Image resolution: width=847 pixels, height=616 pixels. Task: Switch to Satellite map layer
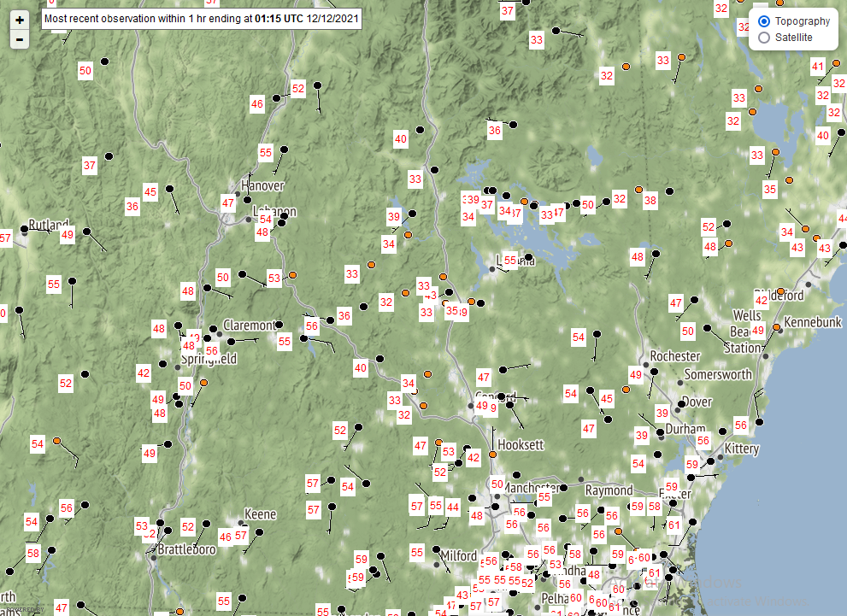764,38
